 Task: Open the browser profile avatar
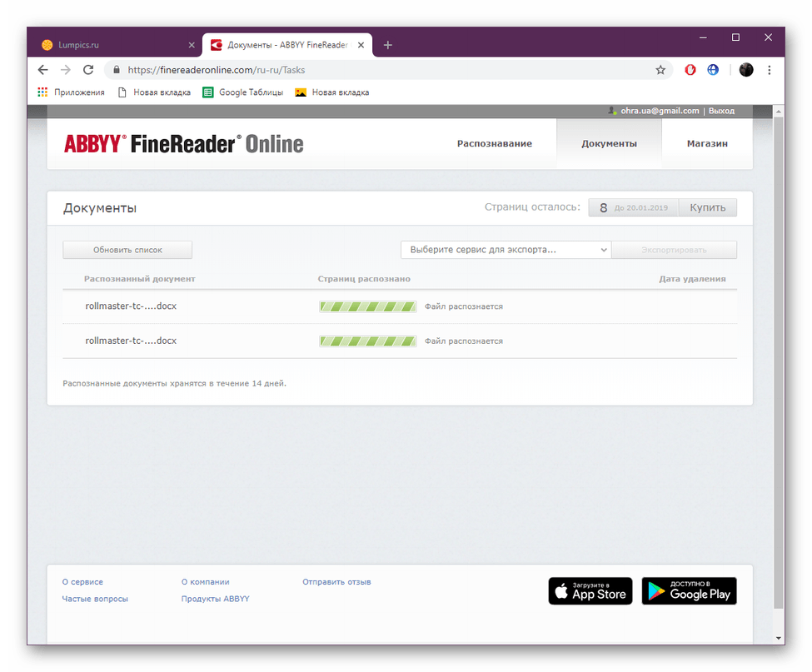pyautogui.click(x=745, y=70)
